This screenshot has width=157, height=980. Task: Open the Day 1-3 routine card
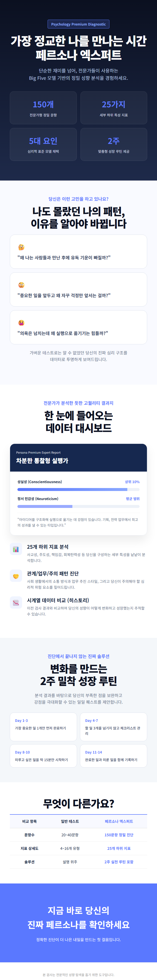pos(43,727)
